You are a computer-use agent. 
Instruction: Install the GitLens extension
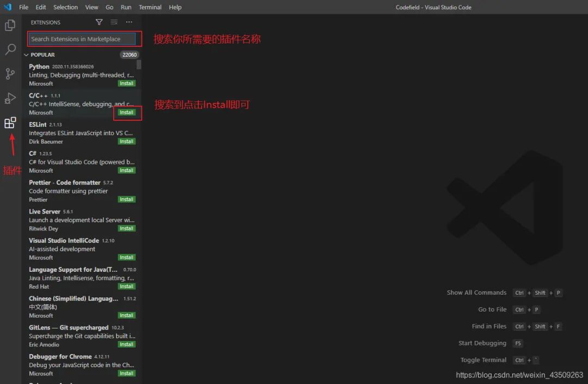click(x=126, y=344)
